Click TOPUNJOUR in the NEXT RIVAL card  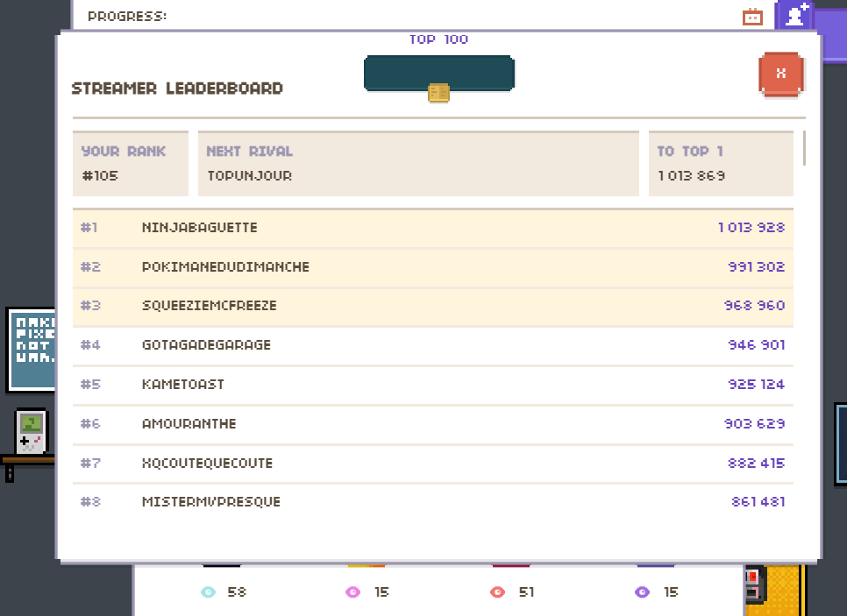coord(250,176)
